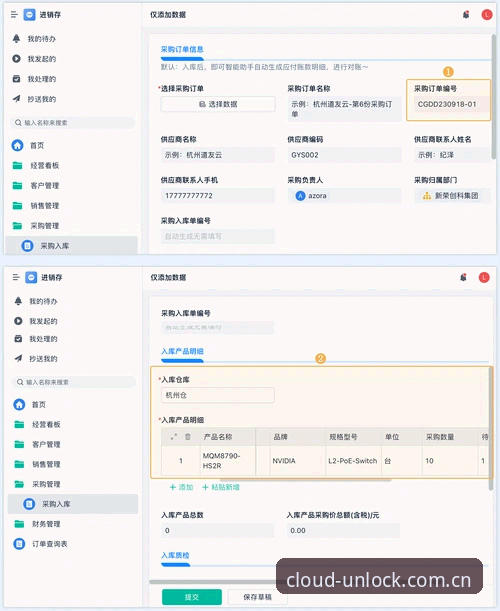Collapse 采购管理 folder in upper sidebar
500x611 pixels.
(x=17, y=226)
